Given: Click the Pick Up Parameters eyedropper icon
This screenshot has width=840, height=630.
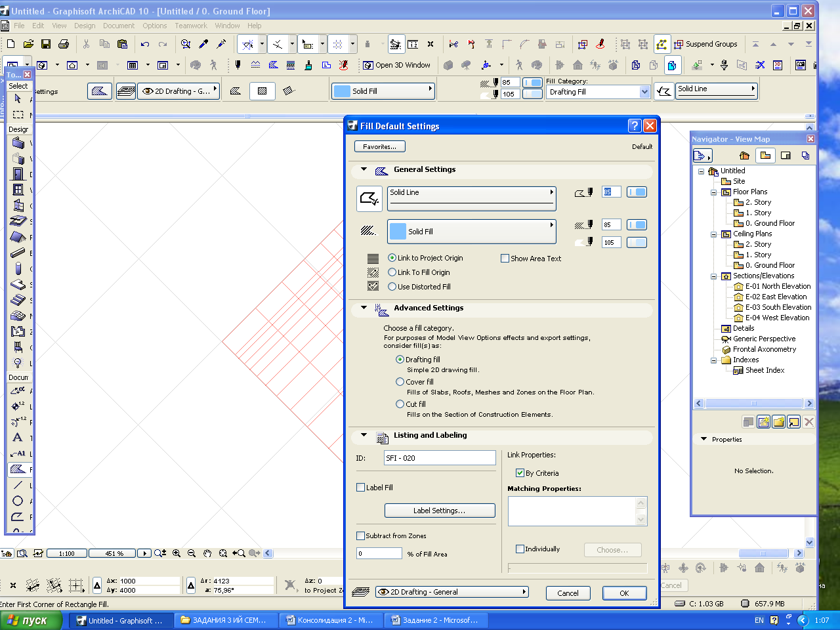Looking at the screenshot, I should pos(203,44).
